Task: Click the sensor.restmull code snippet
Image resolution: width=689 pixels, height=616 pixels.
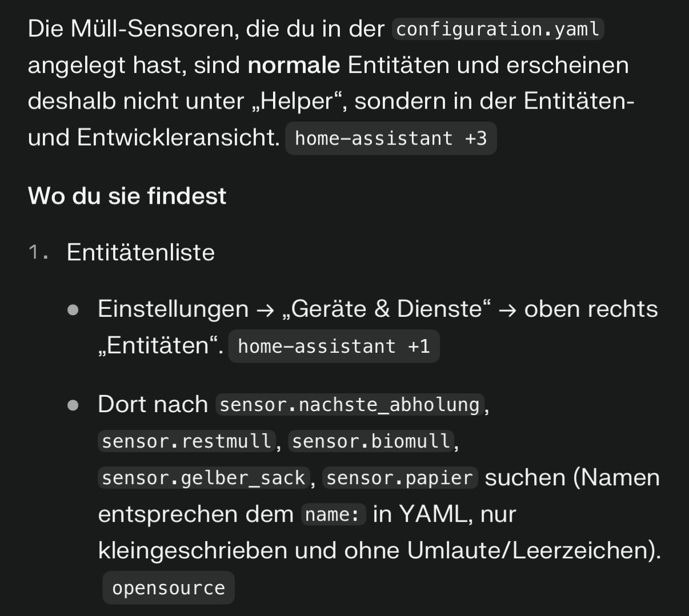Action: (187, 441)
